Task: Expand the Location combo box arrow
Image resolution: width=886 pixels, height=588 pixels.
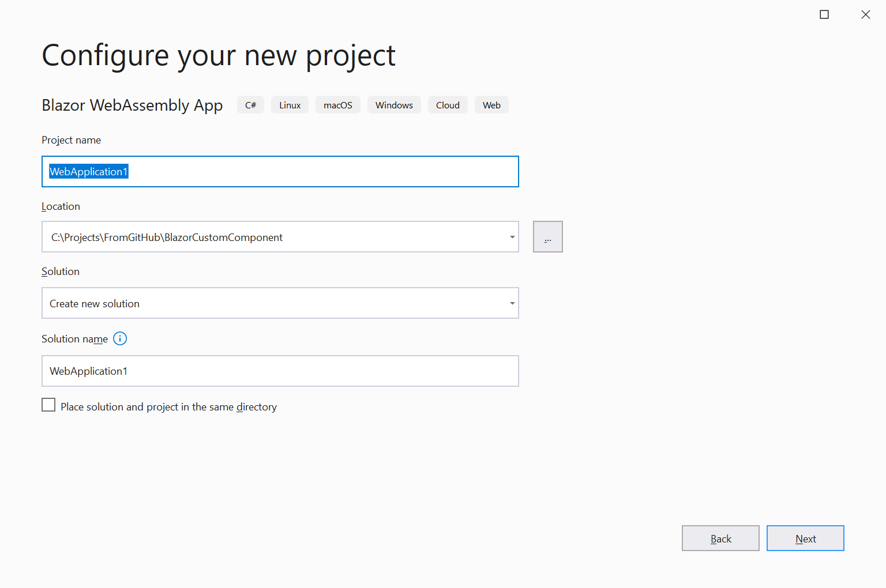Action: pos(512,236)
